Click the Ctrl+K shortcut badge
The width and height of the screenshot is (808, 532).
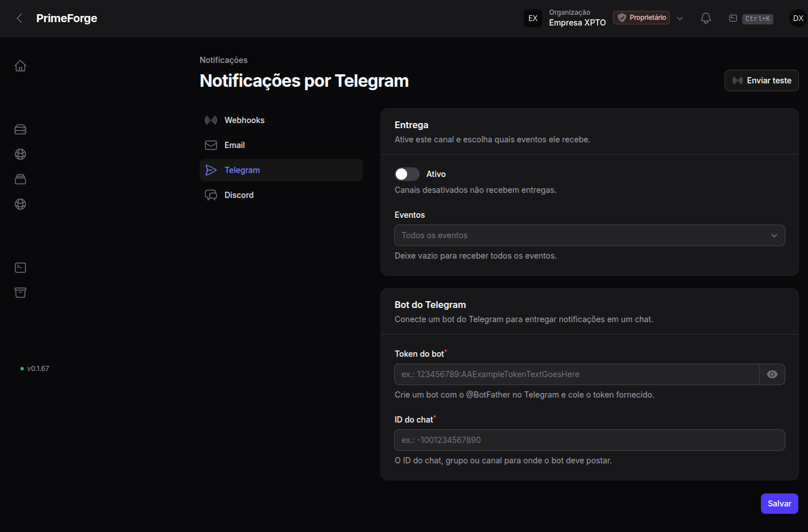tap(758, 19)
